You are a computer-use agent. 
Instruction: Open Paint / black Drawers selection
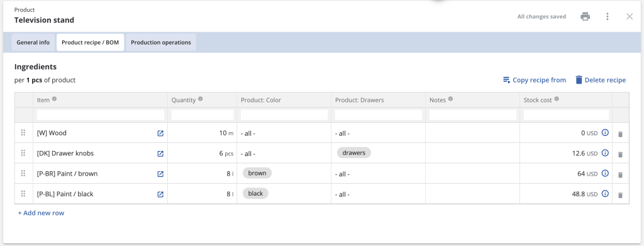point(378,194)
